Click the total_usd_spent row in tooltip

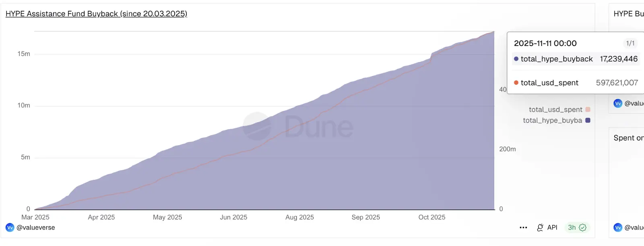(x=576, y=83)
